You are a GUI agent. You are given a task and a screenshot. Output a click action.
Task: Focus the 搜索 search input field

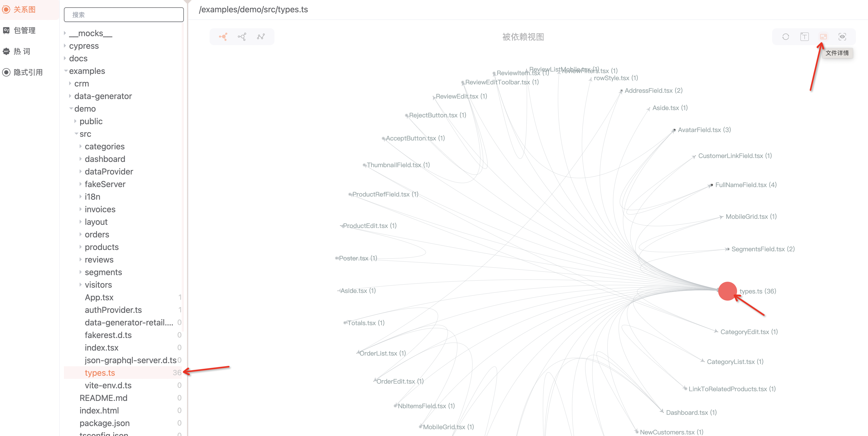(x=124, y=15)
